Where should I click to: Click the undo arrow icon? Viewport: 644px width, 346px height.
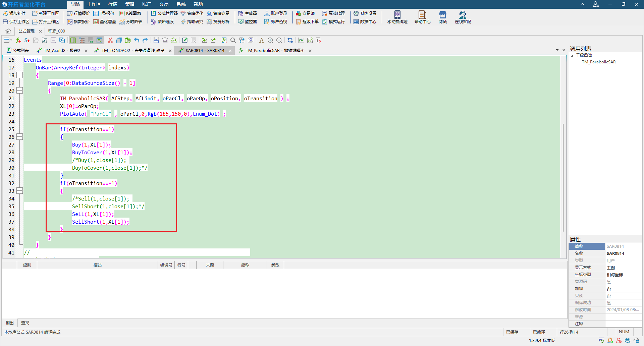point(137,41)
